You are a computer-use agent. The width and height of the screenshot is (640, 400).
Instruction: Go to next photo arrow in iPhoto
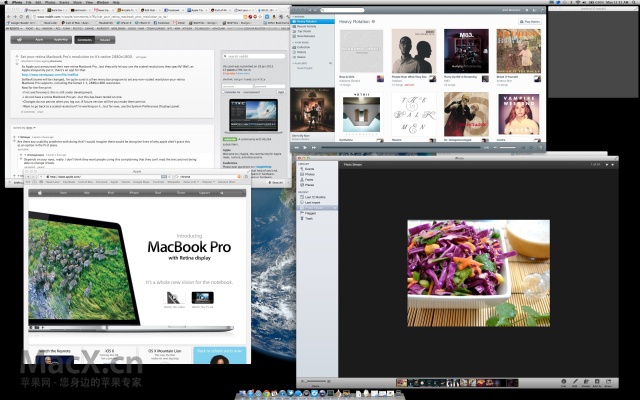(612, 164)
